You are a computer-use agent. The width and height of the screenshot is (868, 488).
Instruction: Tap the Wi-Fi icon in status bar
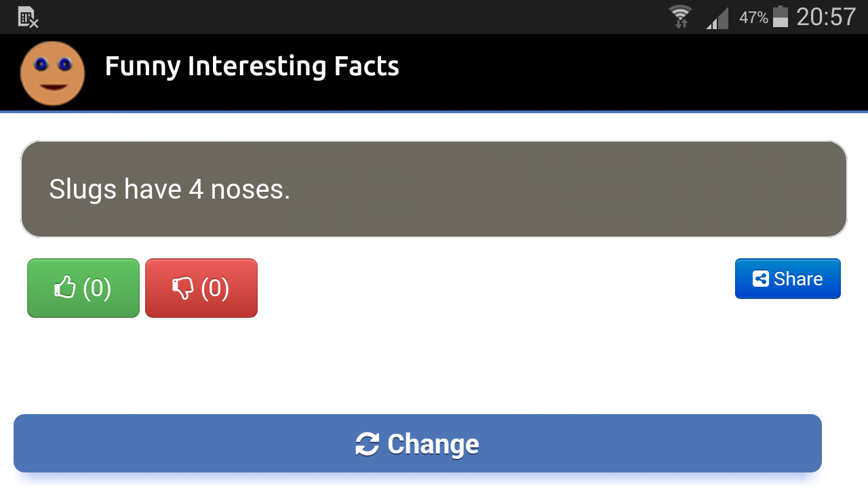679,16
